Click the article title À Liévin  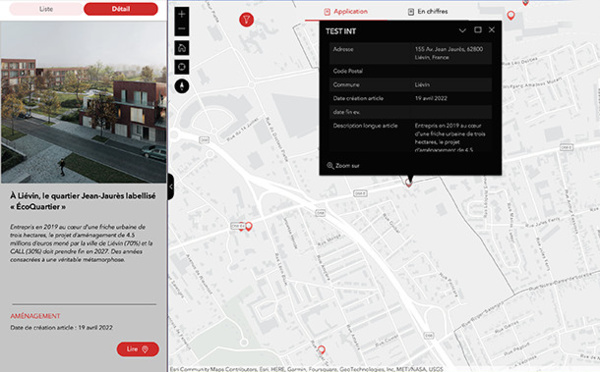pyautogui.click(x=83, y=201)
